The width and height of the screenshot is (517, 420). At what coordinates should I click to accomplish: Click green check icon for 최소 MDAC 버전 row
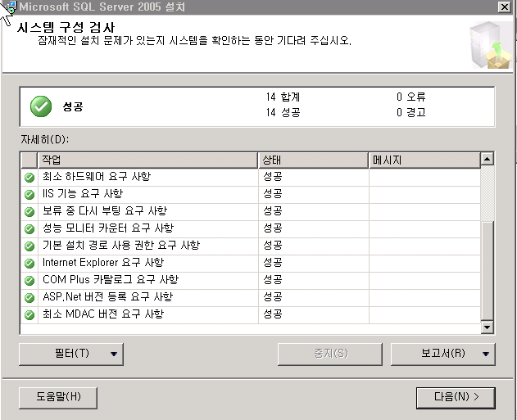tap(29, 315)
